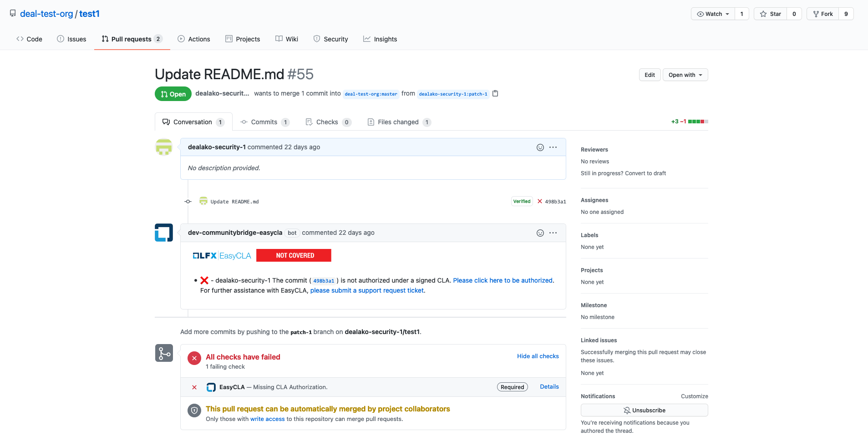Open Details for the EasyCLA check

[x=549, y=386]
